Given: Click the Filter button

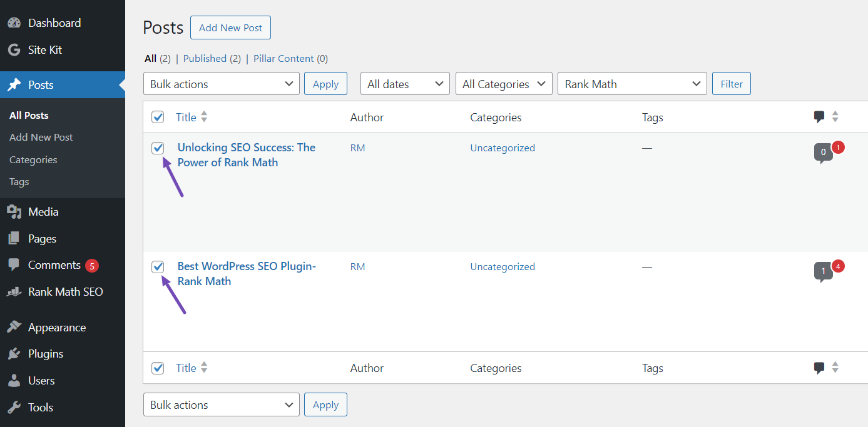Looking at the screenshot, I should 732,84.
